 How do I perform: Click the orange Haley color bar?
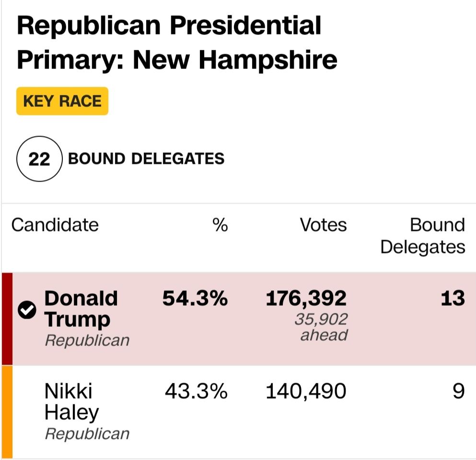[x=7, y=412]
